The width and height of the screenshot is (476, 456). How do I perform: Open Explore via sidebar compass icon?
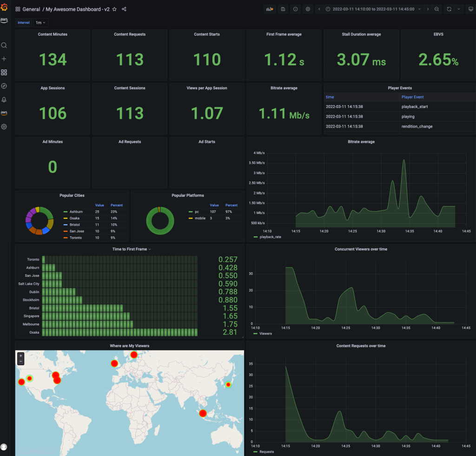4,86
